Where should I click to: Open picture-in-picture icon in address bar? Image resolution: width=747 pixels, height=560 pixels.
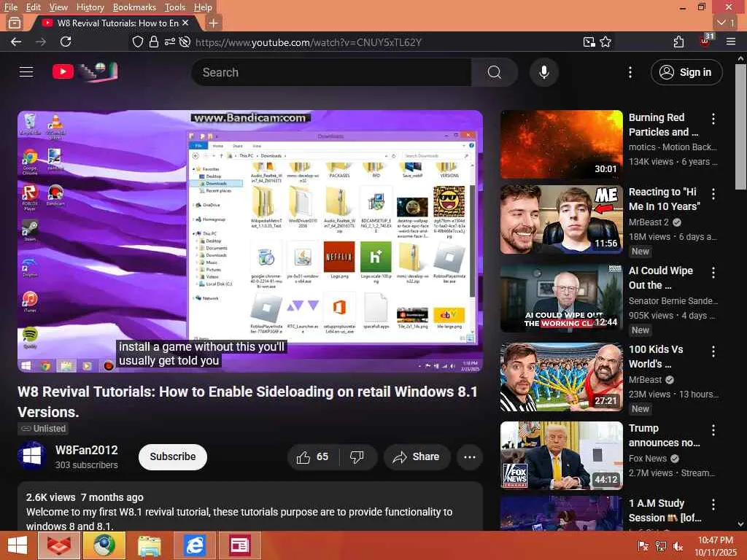[589, 42]
